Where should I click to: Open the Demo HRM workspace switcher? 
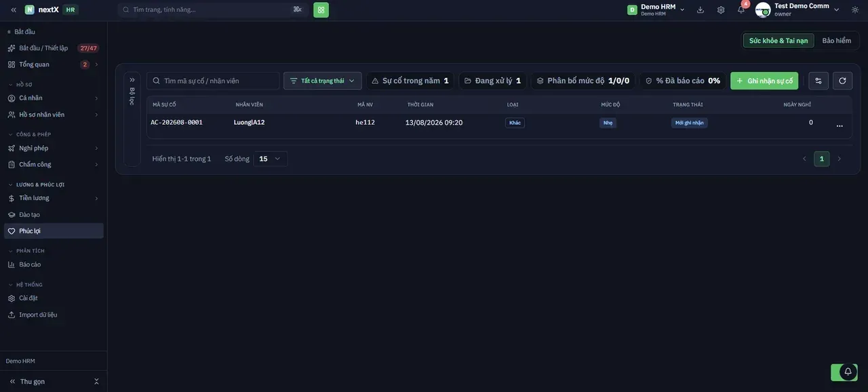point(656,9)
